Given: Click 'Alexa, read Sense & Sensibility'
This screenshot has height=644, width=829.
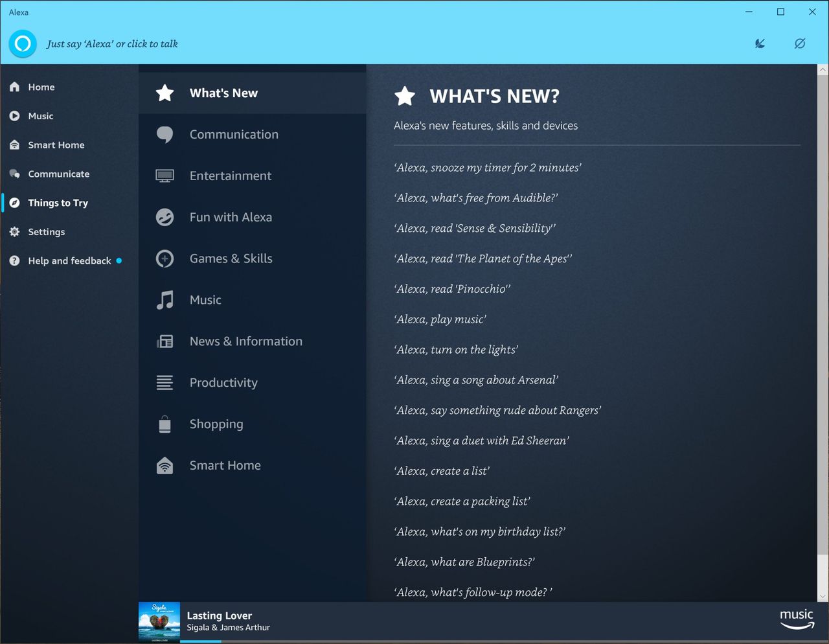Looking at the screenshot, I should click(475, 228).
